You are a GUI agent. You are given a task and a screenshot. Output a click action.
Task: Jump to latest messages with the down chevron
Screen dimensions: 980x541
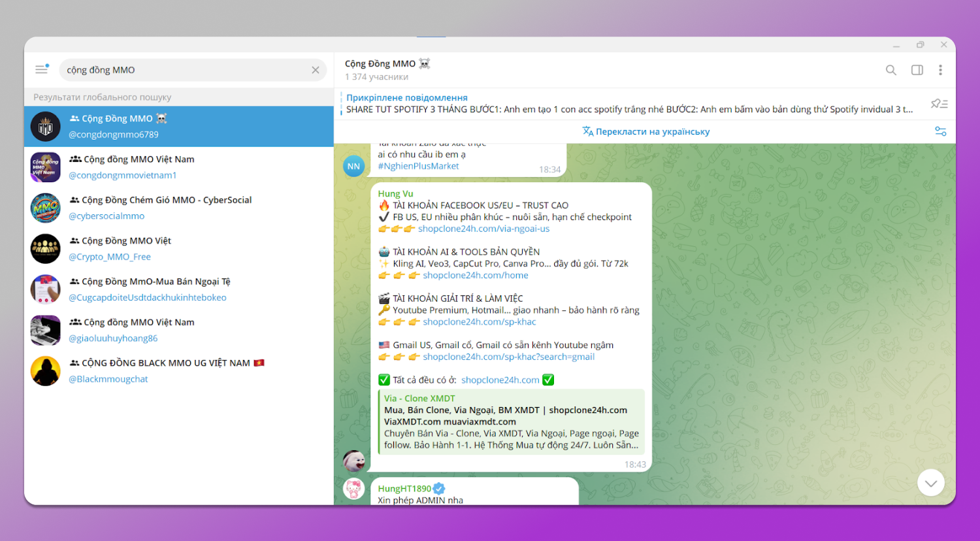pyautogui.click(x=930, y=483)
